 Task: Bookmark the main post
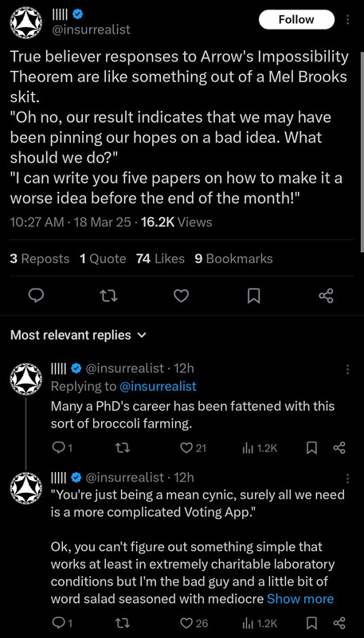(253, 296)
